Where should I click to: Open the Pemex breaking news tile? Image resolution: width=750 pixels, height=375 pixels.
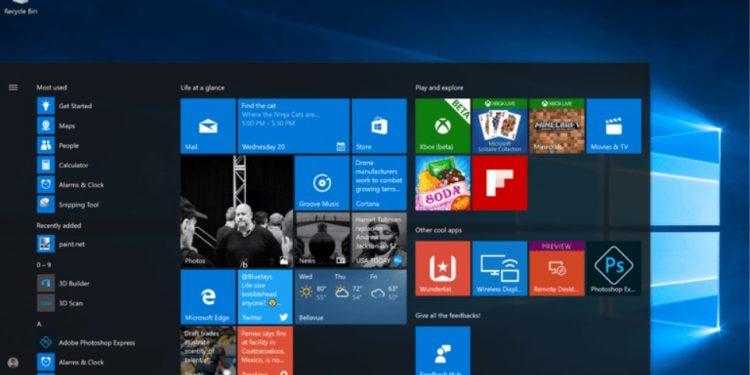265,351
